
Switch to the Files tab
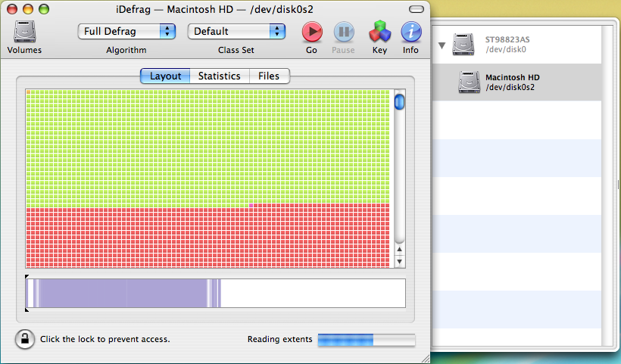point(270,76)
